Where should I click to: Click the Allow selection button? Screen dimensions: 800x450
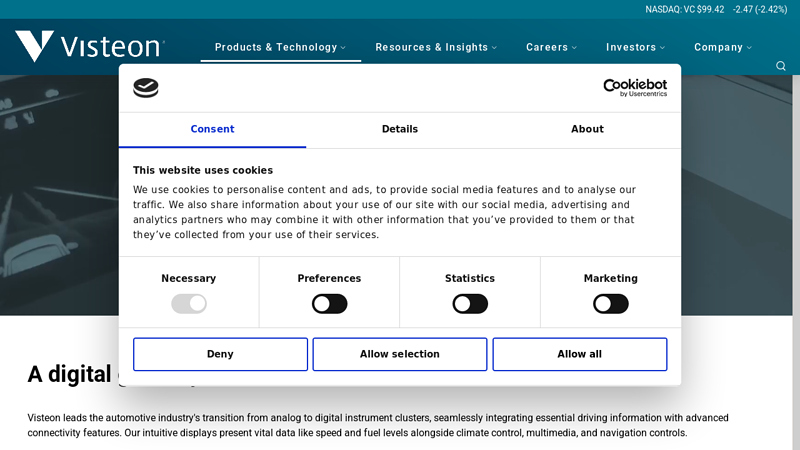pos(400,354)
